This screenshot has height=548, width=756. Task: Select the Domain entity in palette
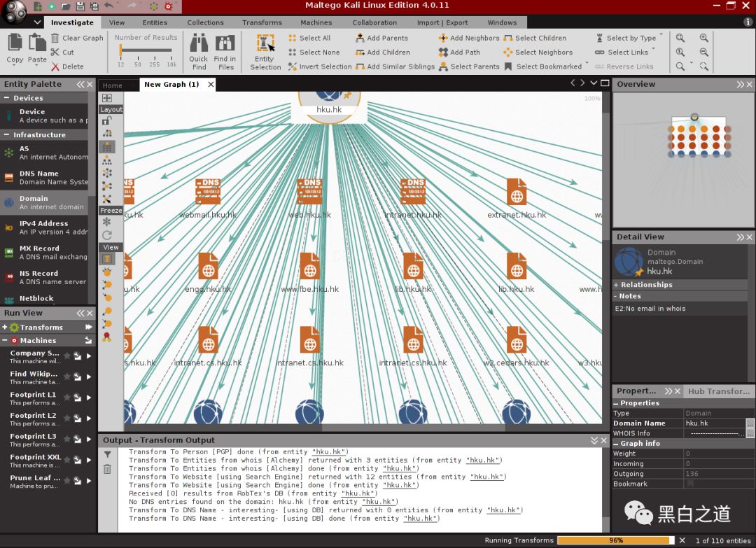point(44,202)
